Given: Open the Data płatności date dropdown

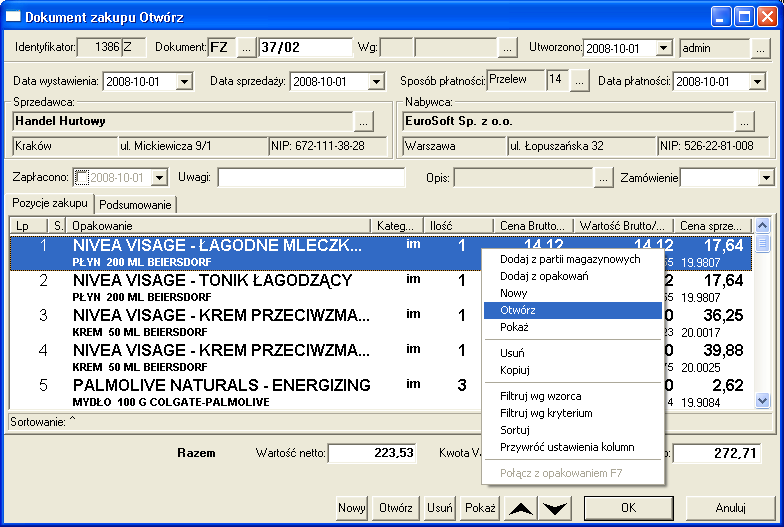Looking at the screenshot, I should pos(758,82).
